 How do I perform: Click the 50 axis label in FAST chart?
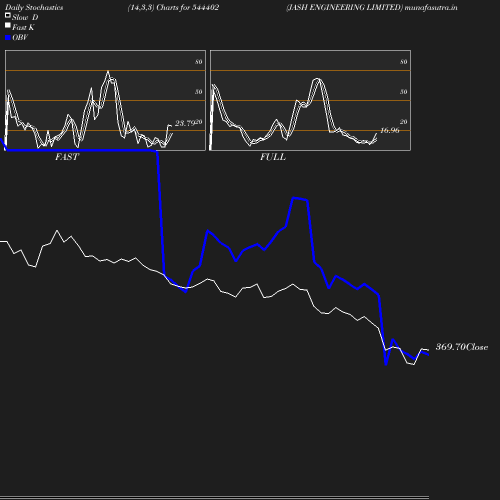point(199,92)
